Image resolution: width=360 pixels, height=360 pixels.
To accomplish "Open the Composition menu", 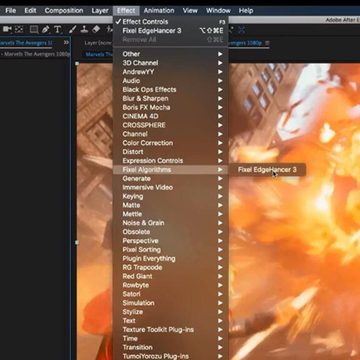I will 65,11.
